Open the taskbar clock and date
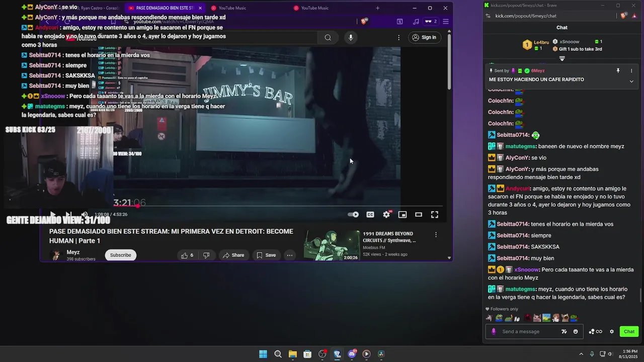644x362 pixels. 628,354
